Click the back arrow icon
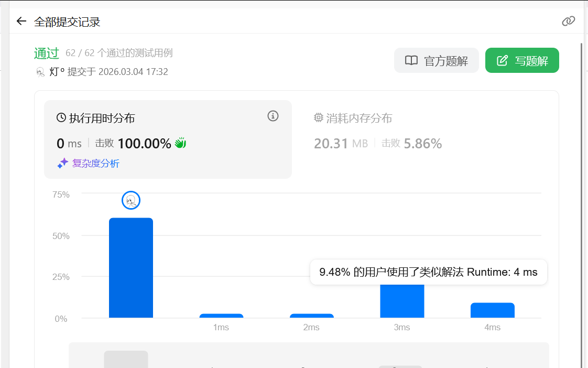 coord(21,21)
